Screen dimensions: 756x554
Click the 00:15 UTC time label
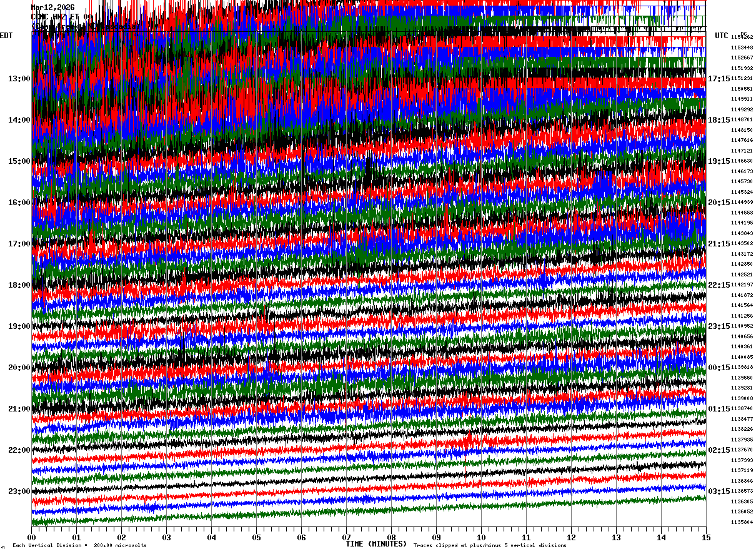(x=719, y=368)
